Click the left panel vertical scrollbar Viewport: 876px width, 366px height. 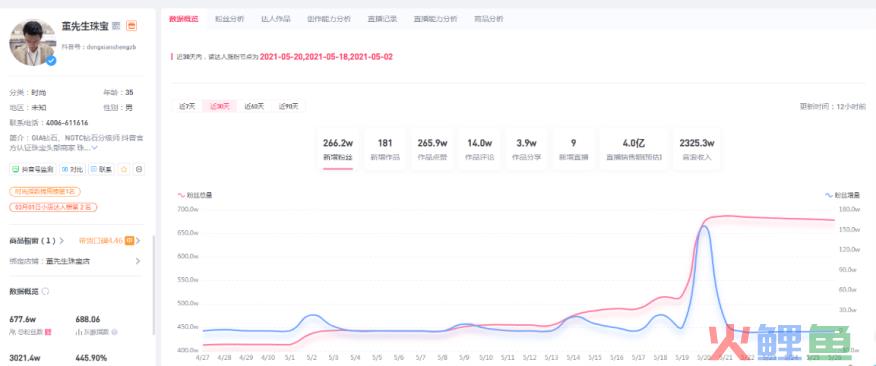coord(154,285)
